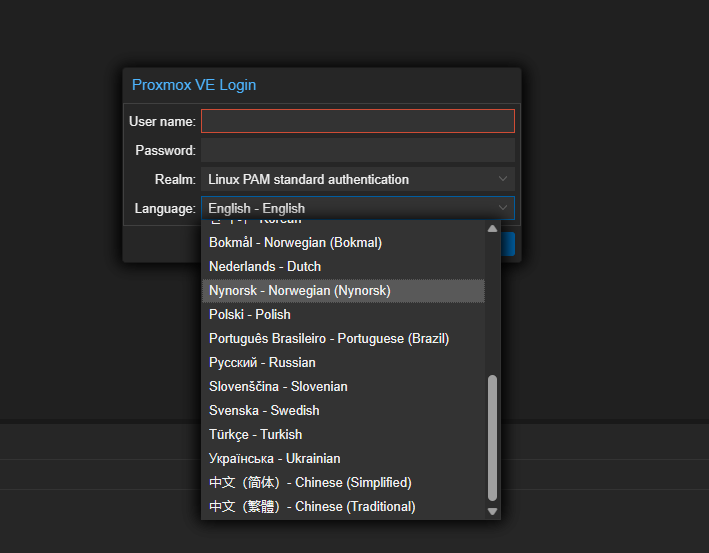Click the Password input field
The width and height of the screenshot is (709, 553).
pyautogui.click(x=358, y=150)
